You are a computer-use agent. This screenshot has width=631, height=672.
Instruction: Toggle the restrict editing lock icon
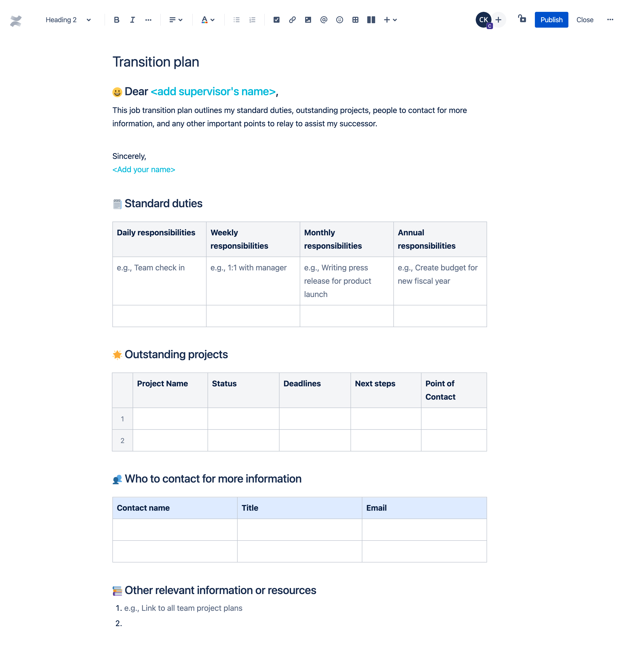(522, 19)
